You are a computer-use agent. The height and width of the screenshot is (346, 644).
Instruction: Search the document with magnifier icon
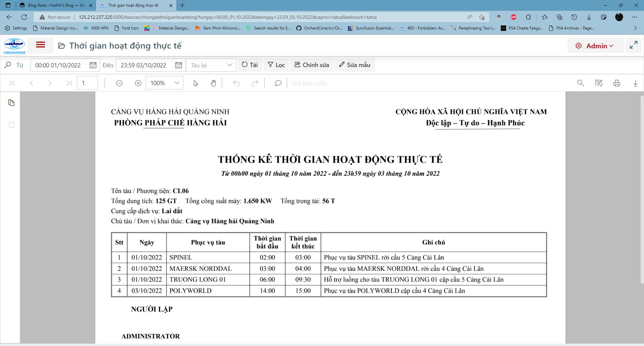[x=580, y=83]
